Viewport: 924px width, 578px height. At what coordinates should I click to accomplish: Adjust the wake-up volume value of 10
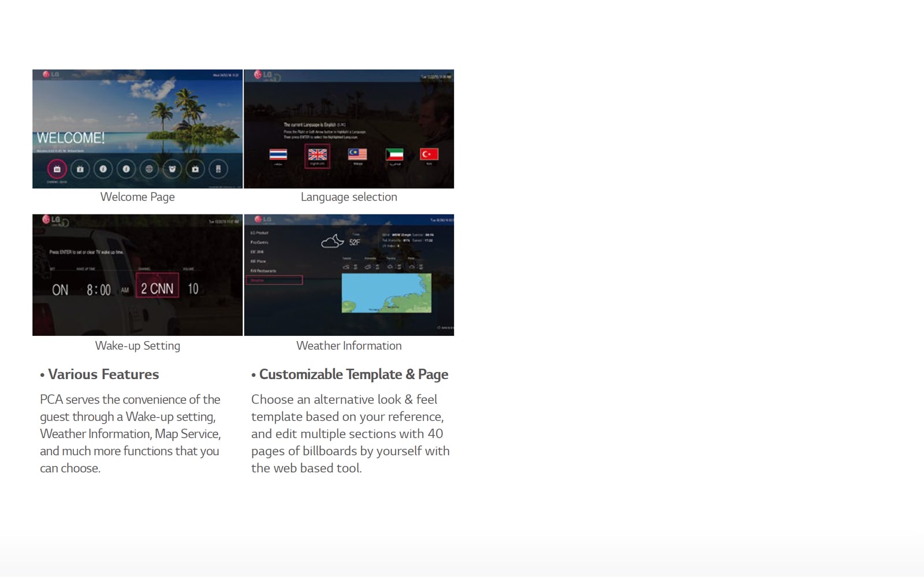(195, 290)
